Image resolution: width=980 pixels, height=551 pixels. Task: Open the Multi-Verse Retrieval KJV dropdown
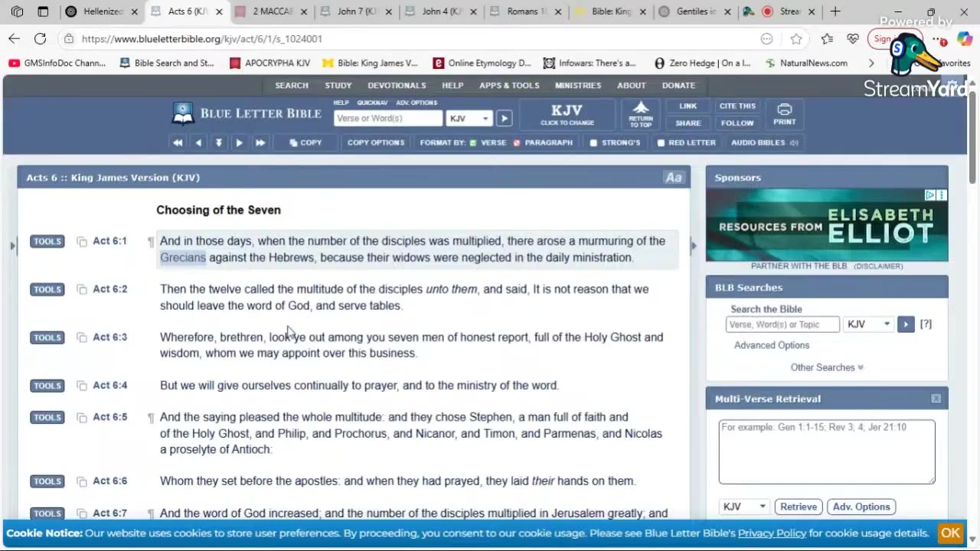pos(743,507)
